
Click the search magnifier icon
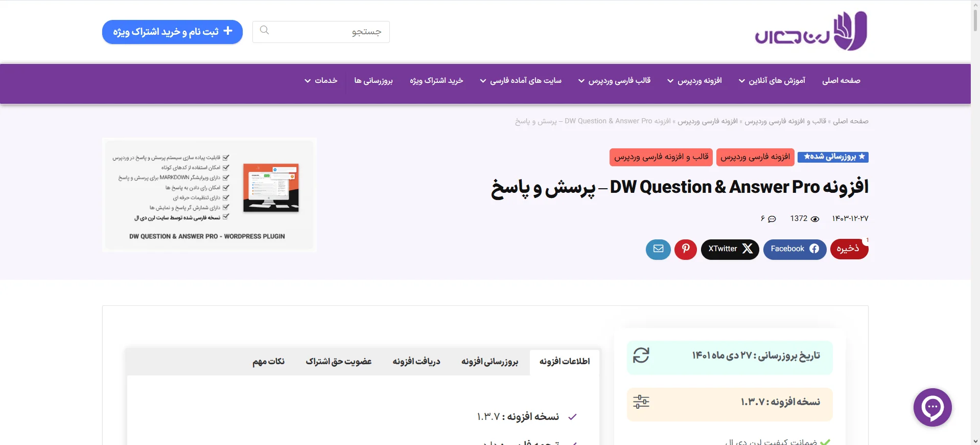pos(264,30)
